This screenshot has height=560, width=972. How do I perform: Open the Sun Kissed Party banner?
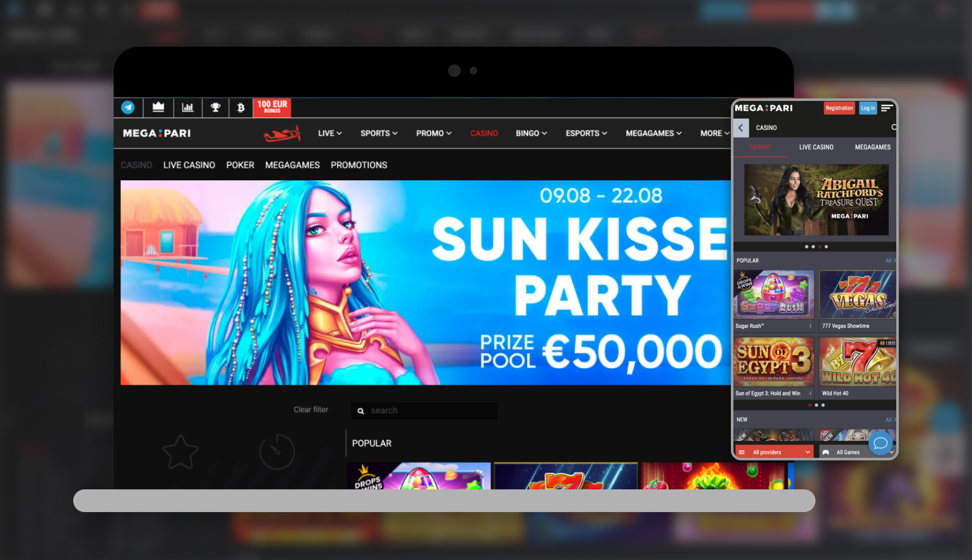click(x=425, y=283)
